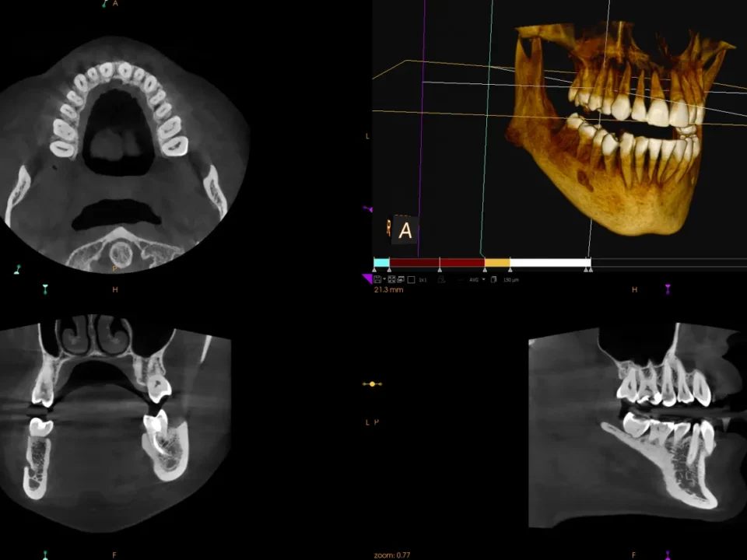Click the purple arrow marker left of the 3D view
Viewport: 747px width, 560px height.
(367, 208)
